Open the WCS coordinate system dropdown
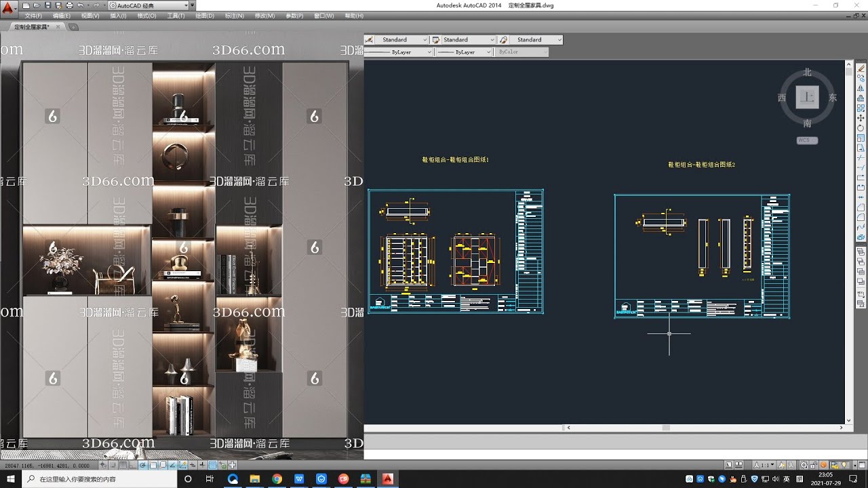The image size is (868, 488). click(807, 140)
